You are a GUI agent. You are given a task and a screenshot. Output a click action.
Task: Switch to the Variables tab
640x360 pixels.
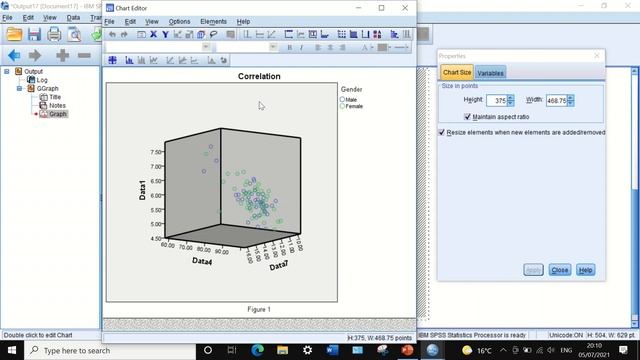(x=490, y=73)
